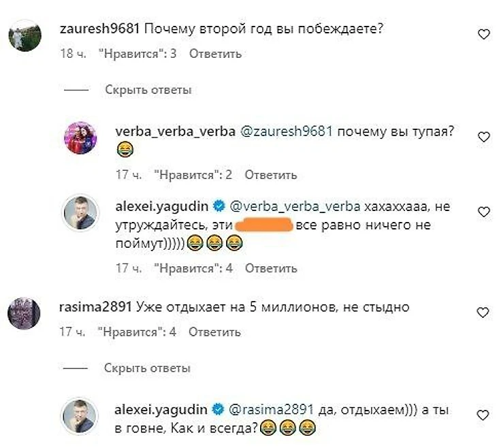Open verba_verba_verba's avatar

80,138
